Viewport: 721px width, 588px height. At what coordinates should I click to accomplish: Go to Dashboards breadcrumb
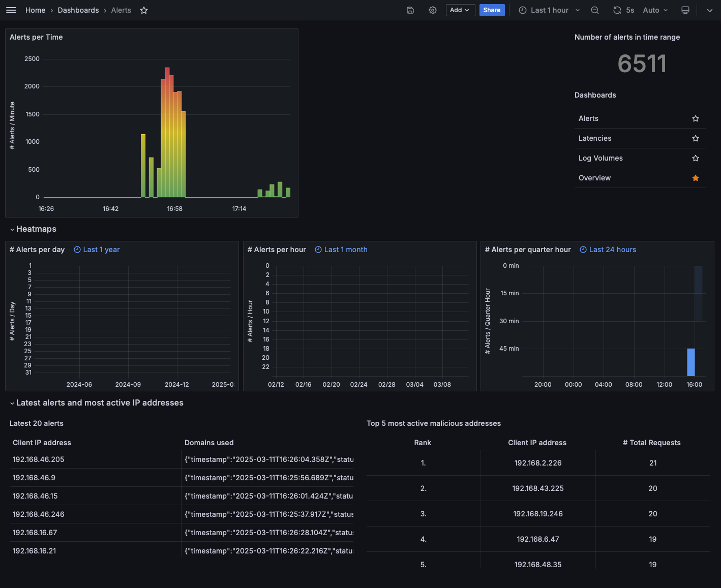pos(78,10)
